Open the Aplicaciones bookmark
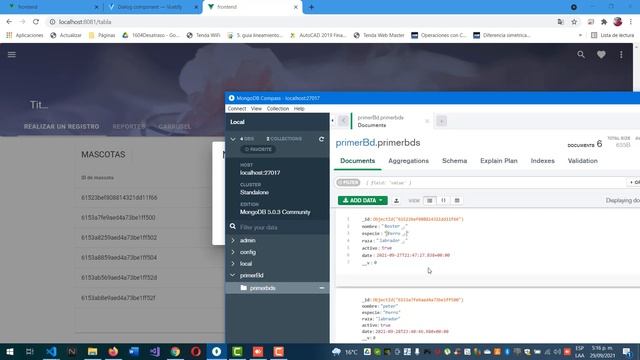The height and width of the screenshot is (360, 640). [25, 36]
